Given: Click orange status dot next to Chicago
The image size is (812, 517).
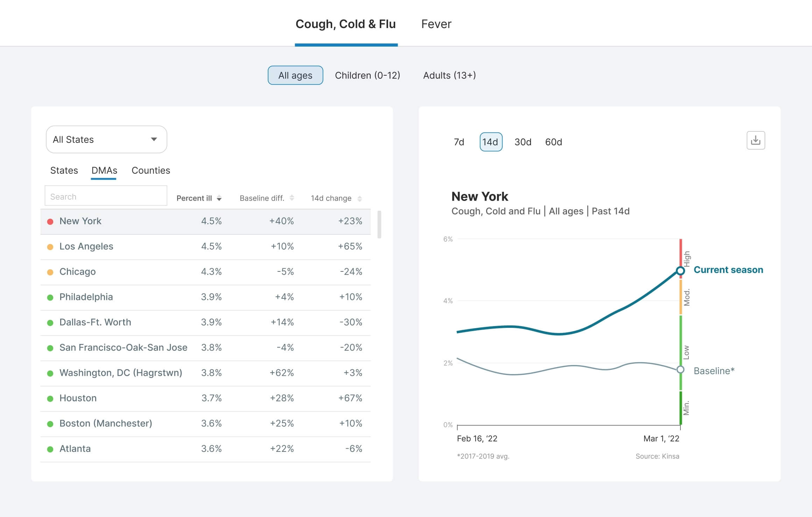Looking at the screenshot, I should (x=50, y=272).
